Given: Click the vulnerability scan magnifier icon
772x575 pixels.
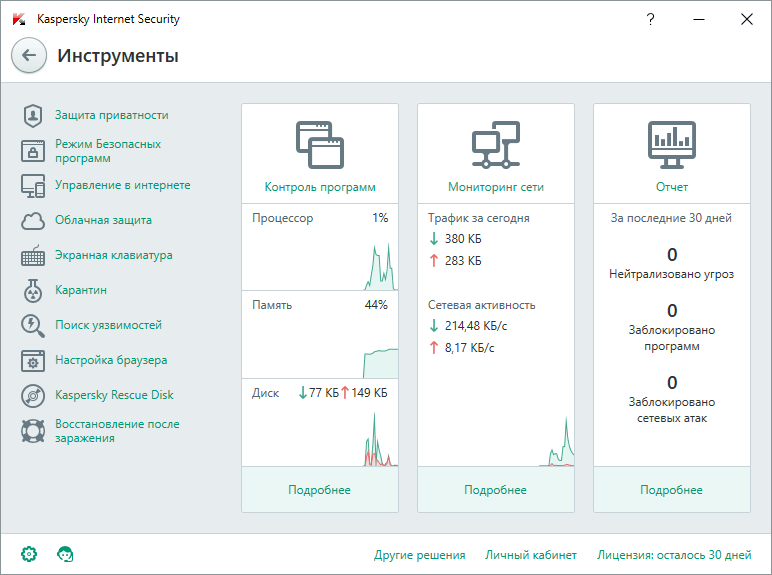Looking at the screenshot, I should tap(33, 326).
